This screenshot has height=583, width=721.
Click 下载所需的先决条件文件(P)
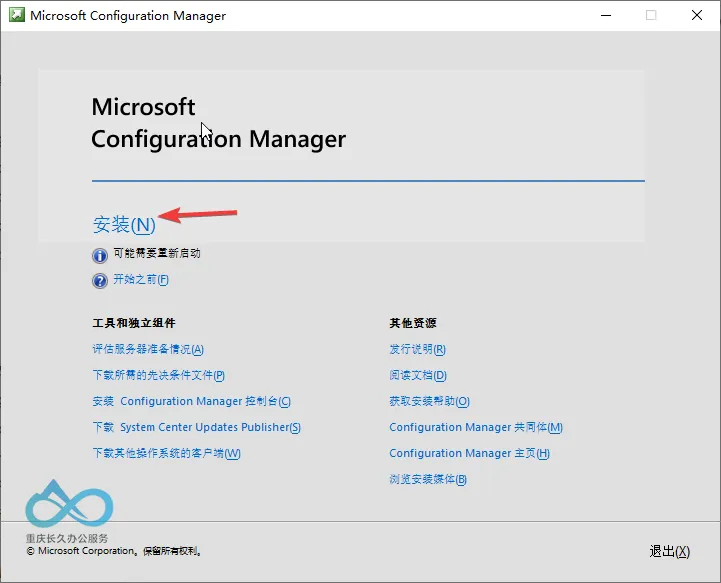point(159,375)
